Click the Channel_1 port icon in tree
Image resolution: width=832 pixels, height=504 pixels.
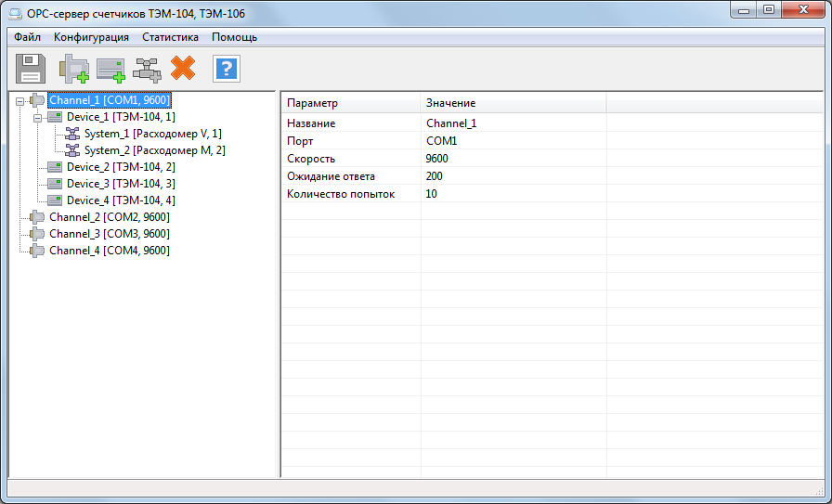37,100
